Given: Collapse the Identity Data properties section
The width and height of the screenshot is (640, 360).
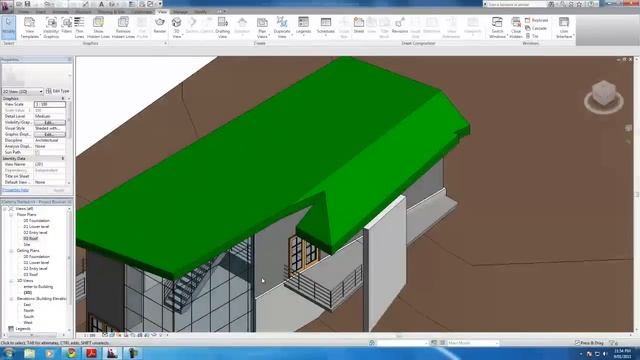Looking at the screenshot, I should coord(63,158).
